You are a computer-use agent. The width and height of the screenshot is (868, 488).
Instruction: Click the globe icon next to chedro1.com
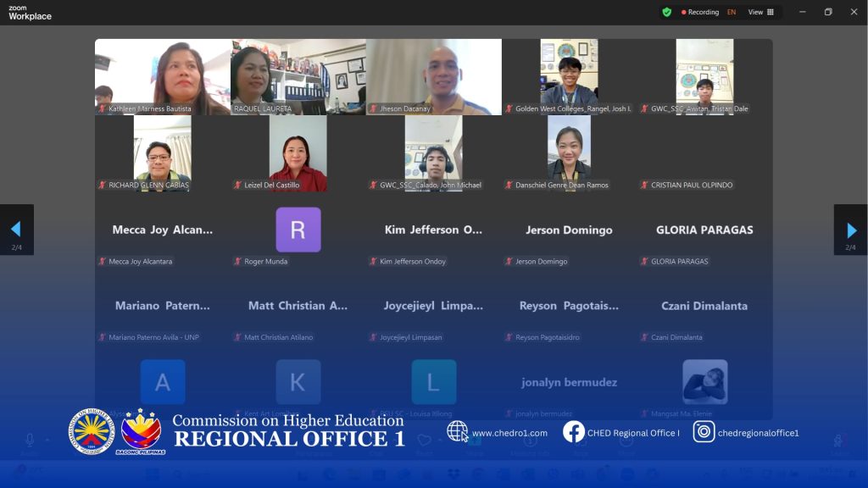tap(457, 431)
